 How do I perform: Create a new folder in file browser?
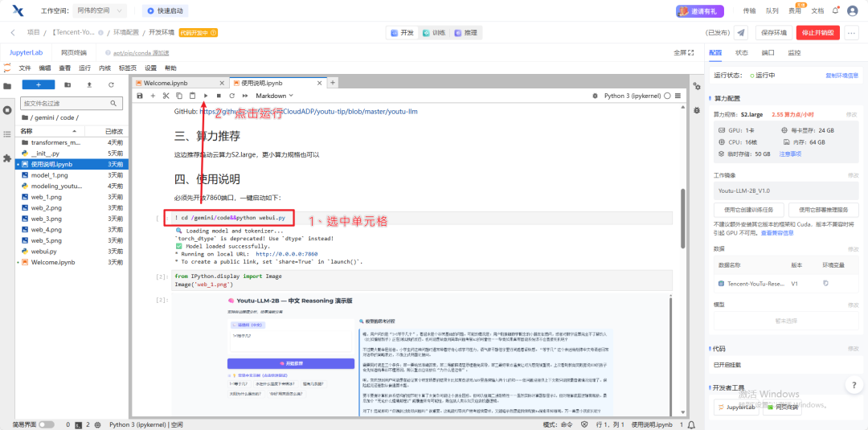[x=68, y=84]
